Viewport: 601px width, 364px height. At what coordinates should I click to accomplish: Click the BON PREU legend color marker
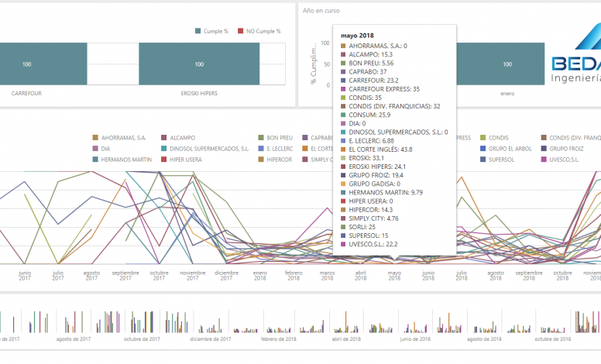(x=260, y=137)
